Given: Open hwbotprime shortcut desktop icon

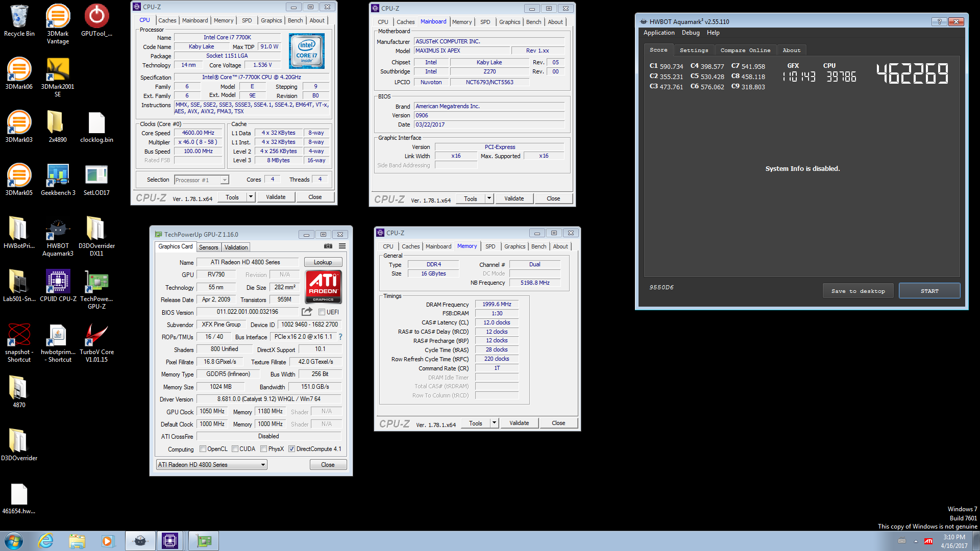Looking at the screenshot, I should pyautogui.click(x=58, y=342).
